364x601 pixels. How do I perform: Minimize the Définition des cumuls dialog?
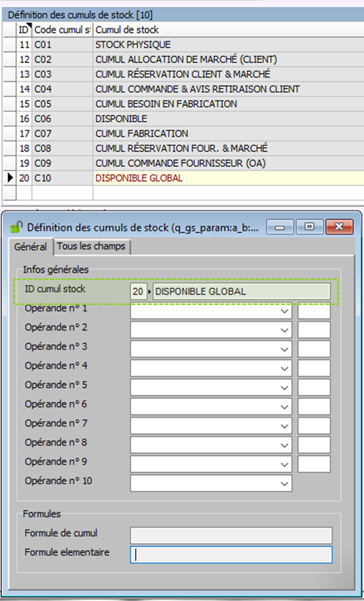click(280, 227)
